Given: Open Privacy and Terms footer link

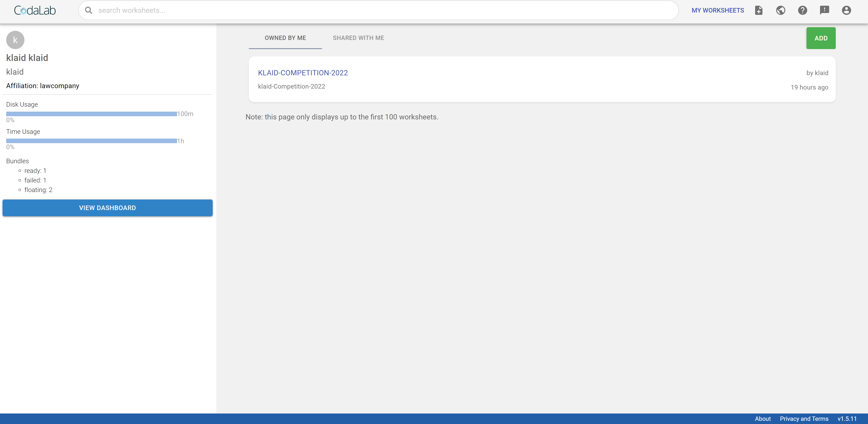Looking at the screenshot, I should click(x=804, y=419).
